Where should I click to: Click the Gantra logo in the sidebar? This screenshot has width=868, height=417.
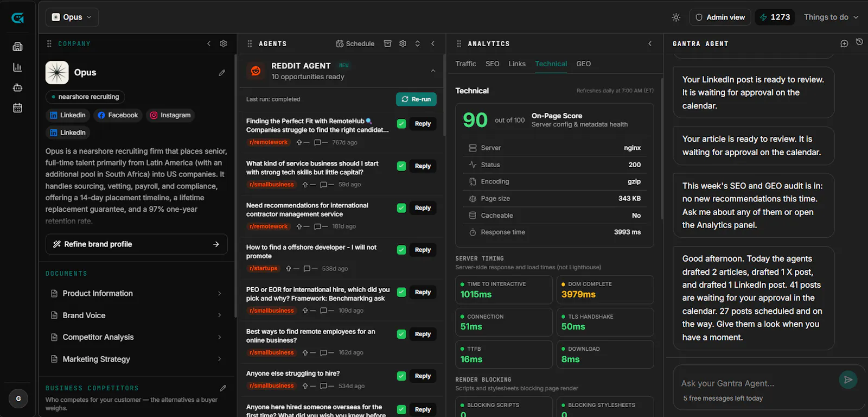tap(17, 18)
